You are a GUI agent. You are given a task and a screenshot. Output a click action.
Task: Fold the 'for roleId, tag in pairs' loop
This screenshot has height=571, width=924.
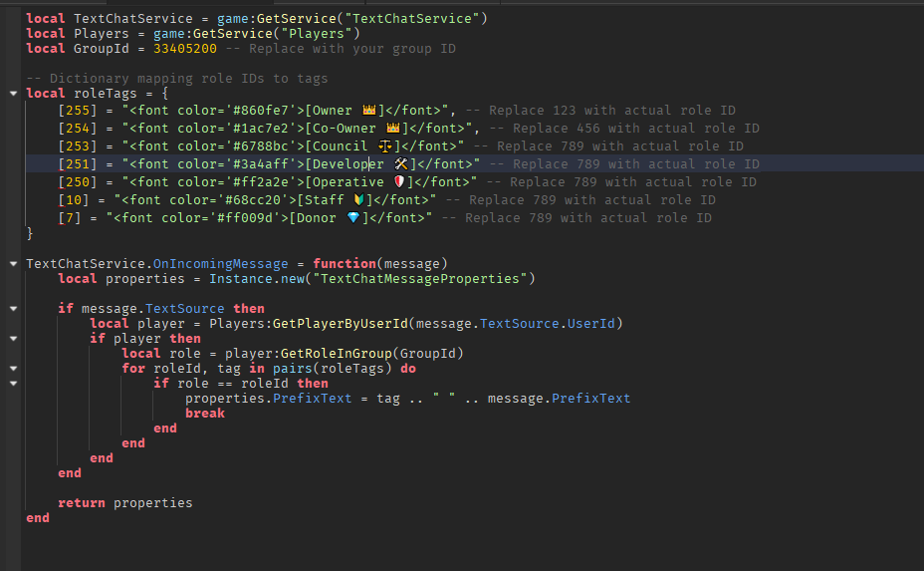(x=13, y=368)
